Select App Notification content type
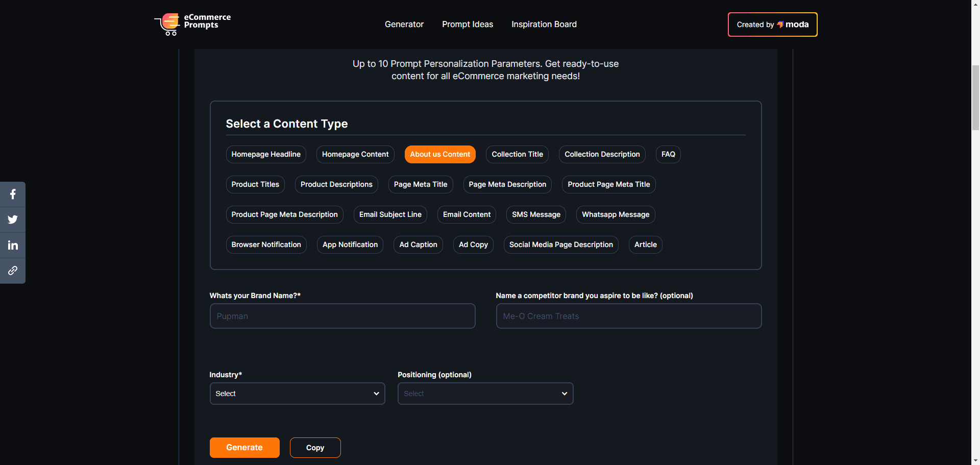The width and height of the screenshot is (980, 465). 350,244
